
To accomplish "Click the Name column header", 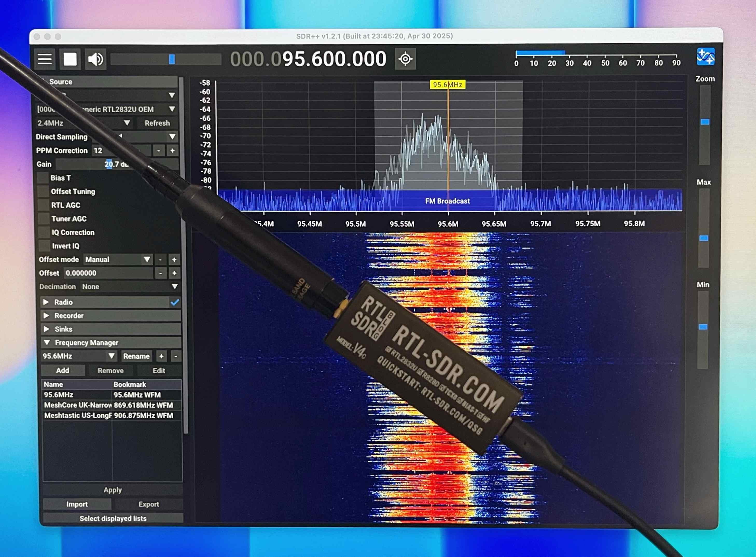I will (77, 384).
